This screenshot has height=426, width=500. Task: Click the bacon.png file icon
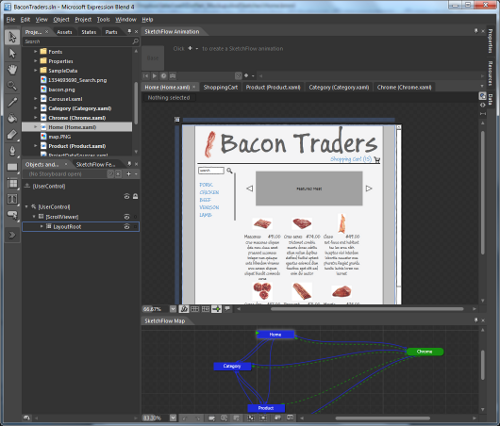click(43, 89)
